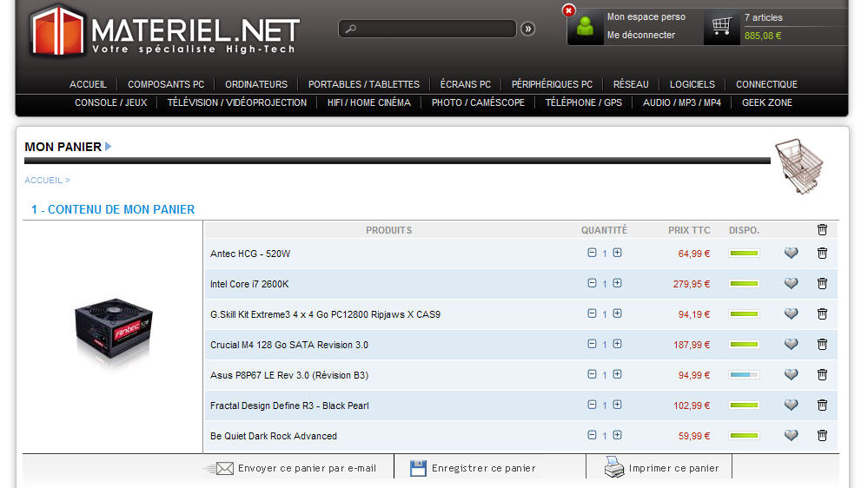This screenshot has height=488, width=868.
Task: Open the GEEK ZONE menu
Action: point(766,102)
